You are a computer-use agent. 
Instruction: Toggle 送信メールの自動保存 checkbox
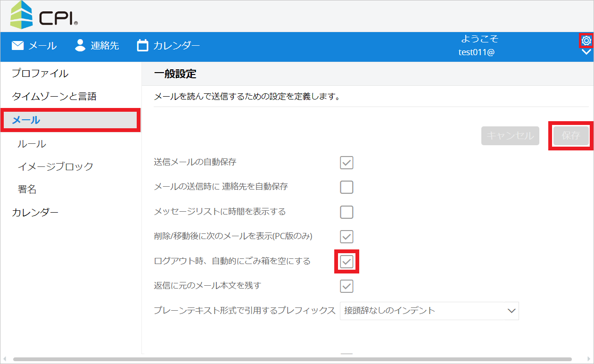point(346,163)
